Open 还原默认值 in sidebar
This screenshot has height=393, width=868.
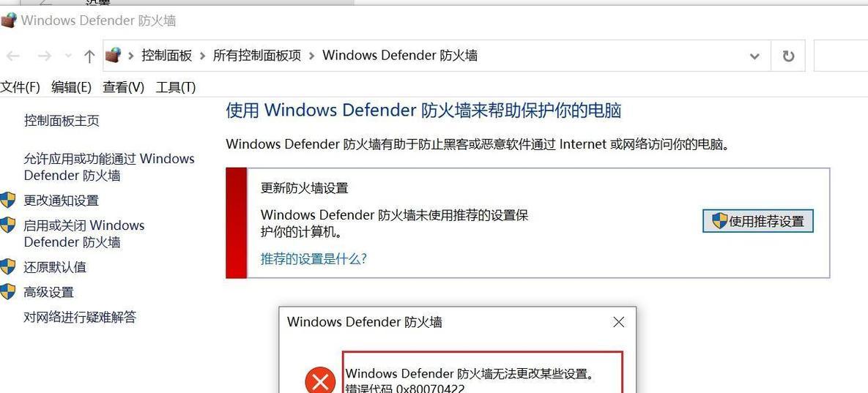coord(55,267)
